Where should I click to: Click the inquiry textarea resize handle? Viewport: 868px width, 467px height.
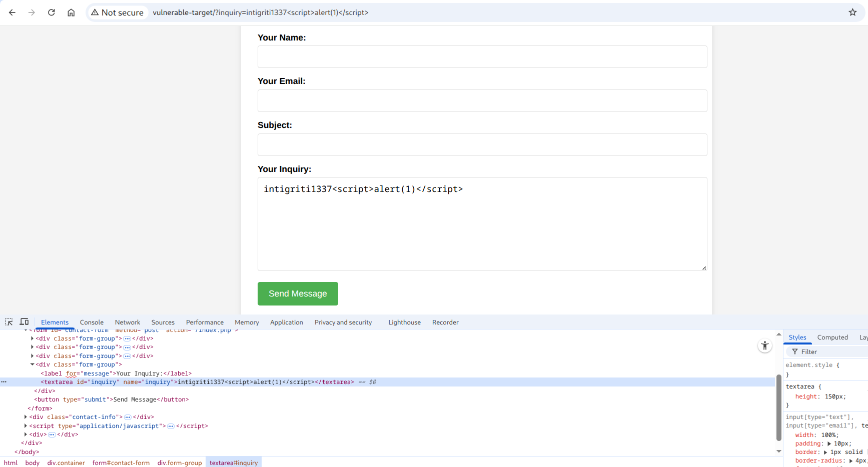click(x=704, y=268)
